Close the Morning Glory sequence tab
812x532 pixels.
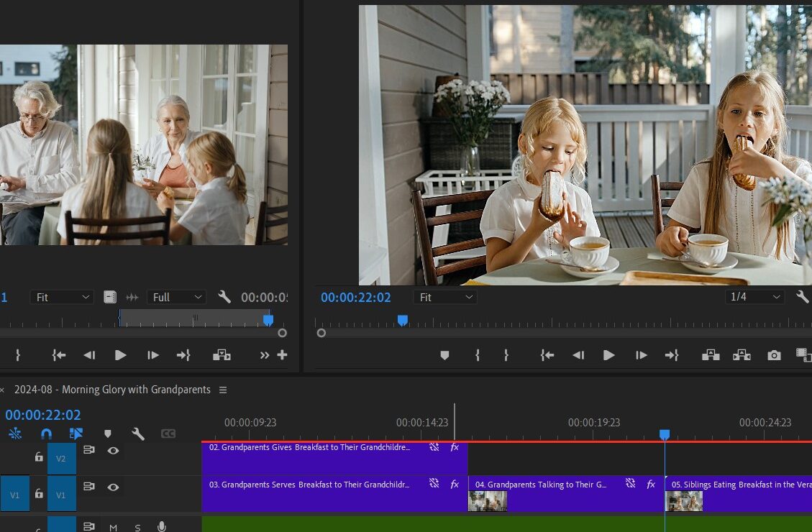click(x=3, y=390)
